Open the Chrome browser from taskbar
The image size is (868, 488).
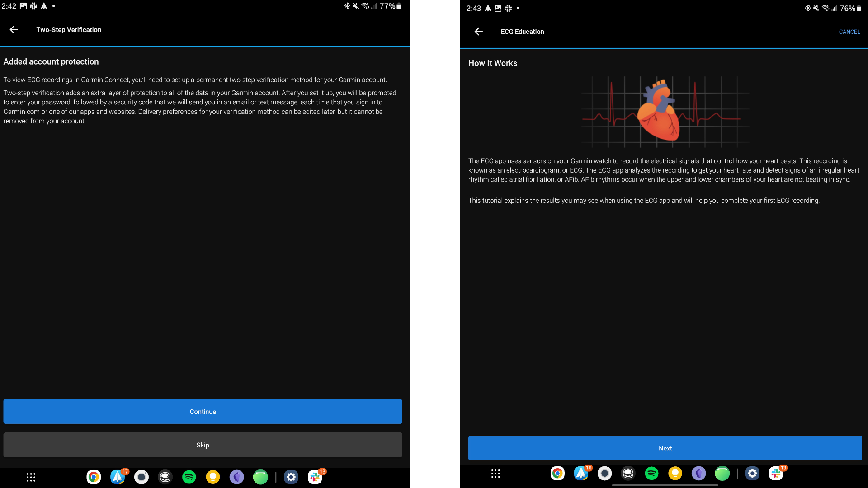tap(94, 477)
